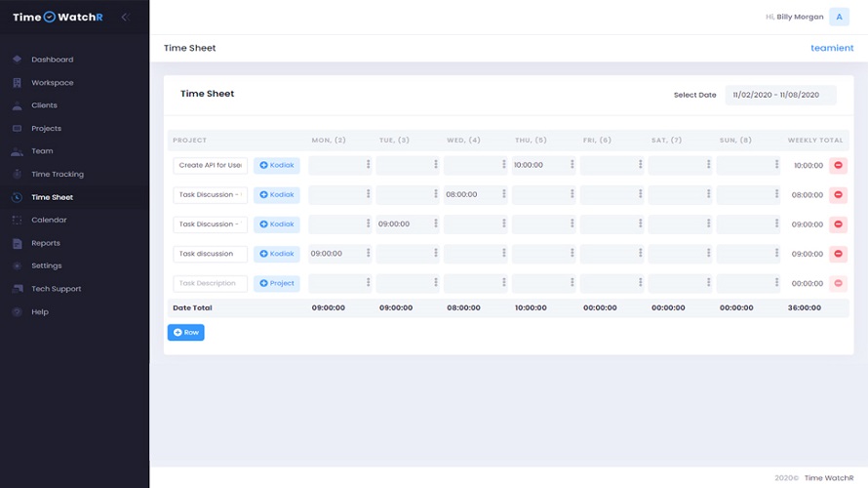Click the teamient link
This screenshot has width=868, height=488.
(831, 48)
